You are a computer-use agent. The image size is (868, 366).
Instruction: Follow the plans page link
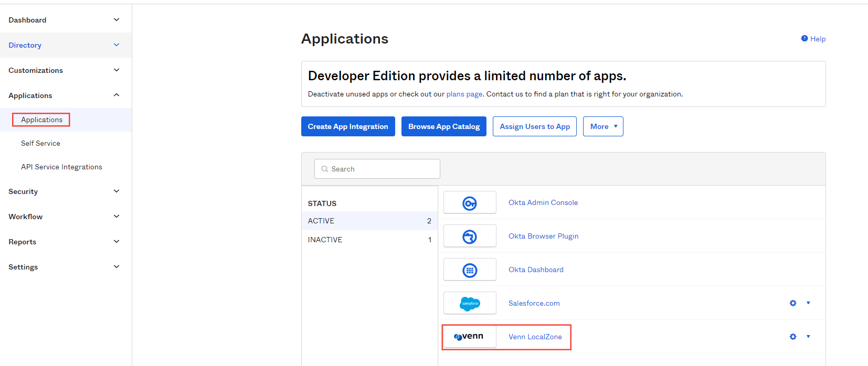click(x=464, y=94)
